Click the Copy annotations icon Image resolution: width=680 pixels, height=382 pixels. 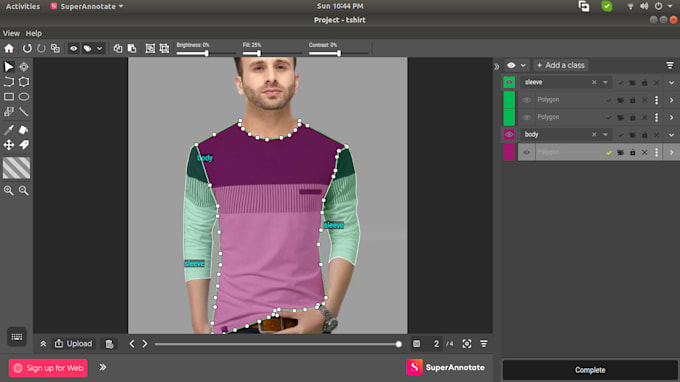(118, 49)
